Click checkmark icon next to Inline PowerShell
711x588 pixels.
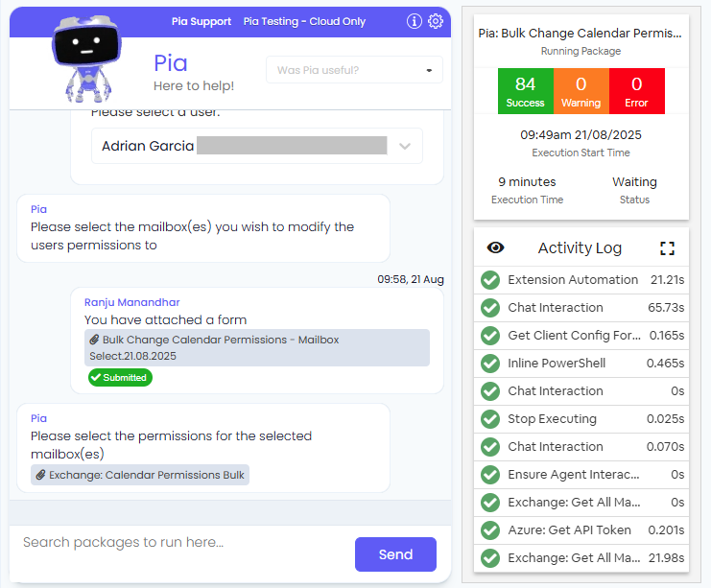tap(490, 364)
